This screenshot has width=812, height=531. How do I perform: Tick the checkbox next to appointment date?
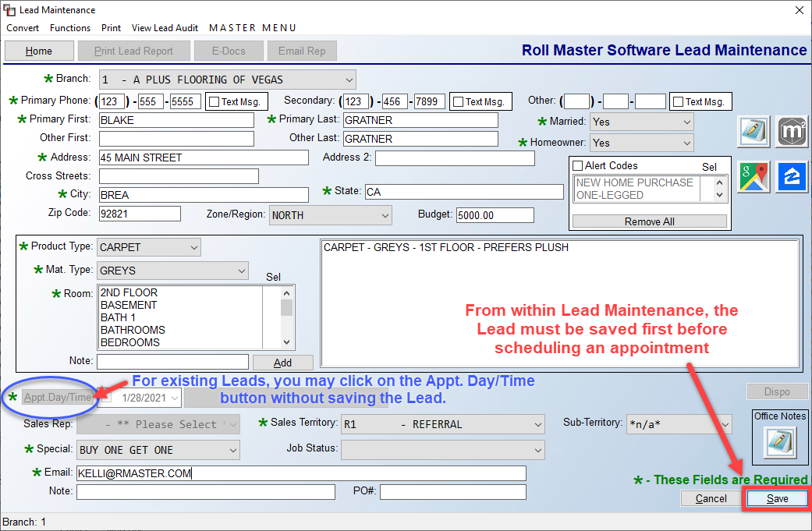click(106, 398)
